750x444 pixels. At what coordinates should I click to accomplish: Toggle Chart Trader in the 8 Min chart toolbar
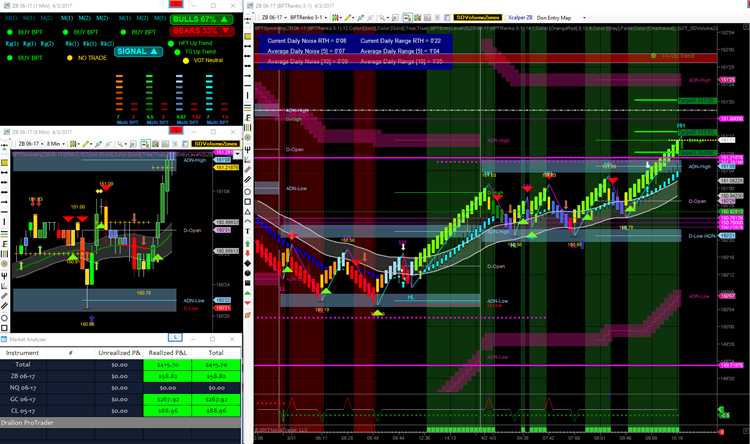point(145,144)
